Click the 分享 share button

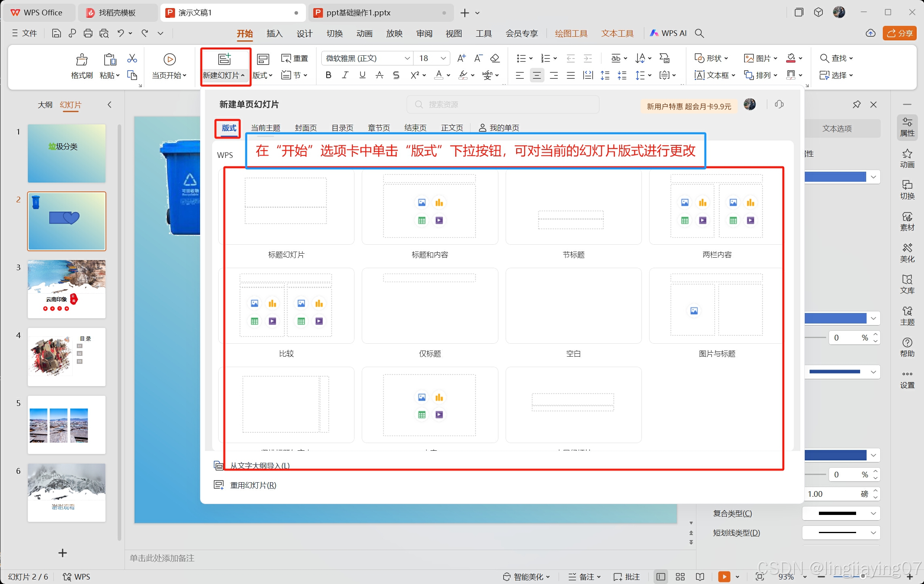(x=900, y=34)
